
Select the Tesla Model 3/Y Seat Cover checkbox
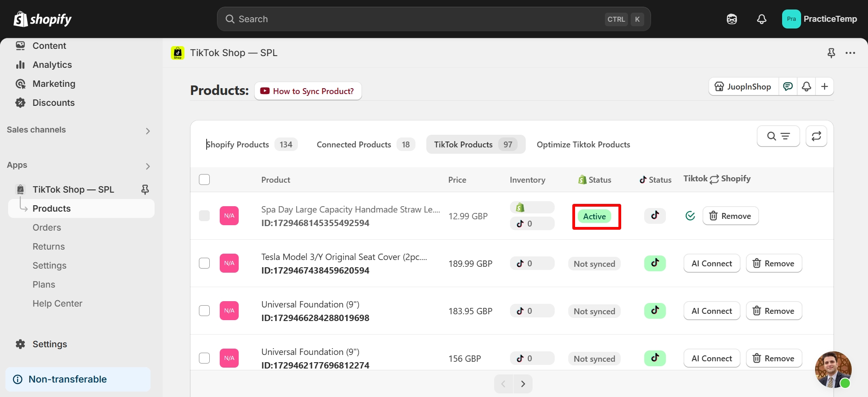[204, 263]
